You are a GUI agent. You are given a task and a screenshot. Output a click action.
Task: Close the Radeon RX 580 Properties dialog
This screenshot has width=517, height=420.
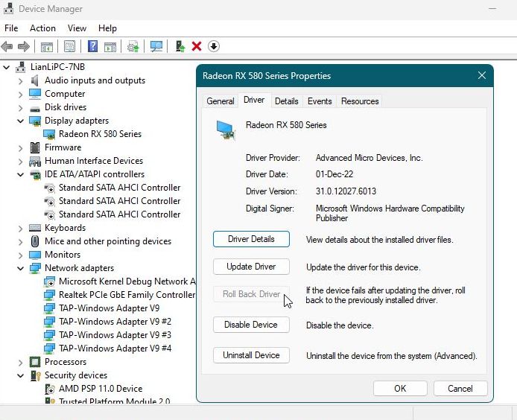click(482, 75)
